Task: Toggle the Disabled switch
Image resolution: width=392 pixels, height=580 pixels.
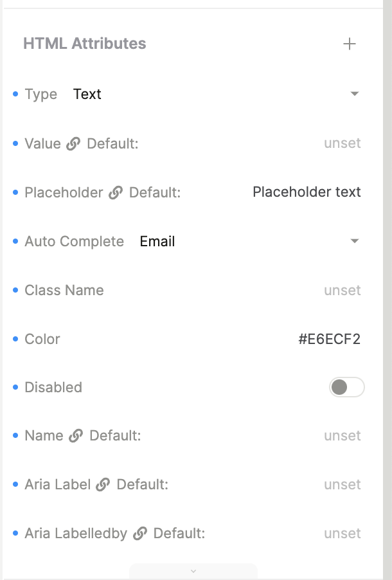Action: 347,387
